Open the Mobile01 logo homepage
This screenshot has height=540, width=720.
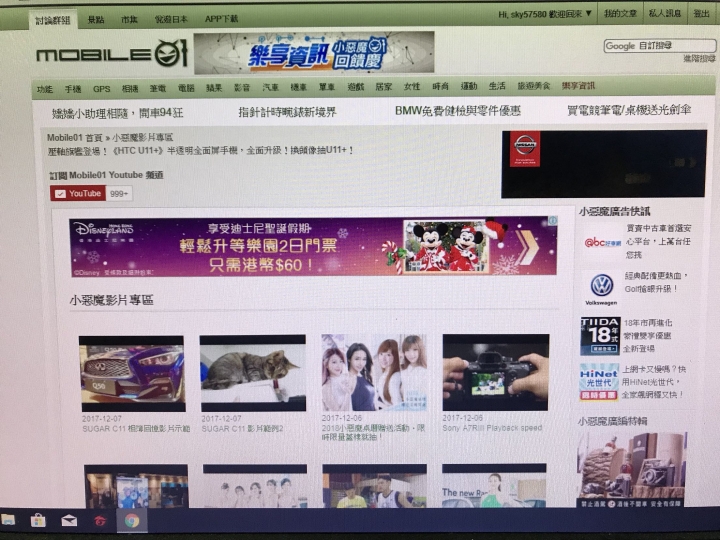coord(112,54)
